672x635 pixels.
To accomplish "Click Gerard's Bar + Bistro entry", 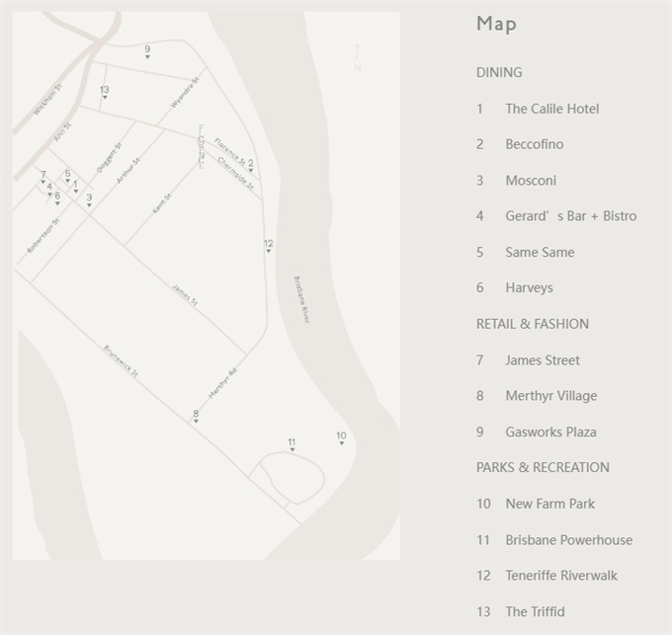I will point(570,216).
